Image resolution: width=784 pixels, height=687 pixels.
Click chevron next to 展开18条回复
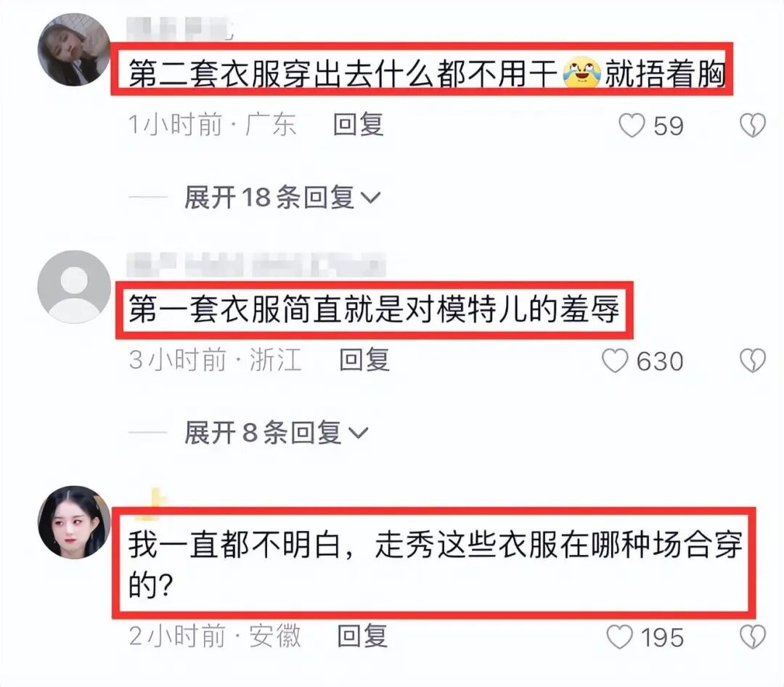tap(370, 198)
